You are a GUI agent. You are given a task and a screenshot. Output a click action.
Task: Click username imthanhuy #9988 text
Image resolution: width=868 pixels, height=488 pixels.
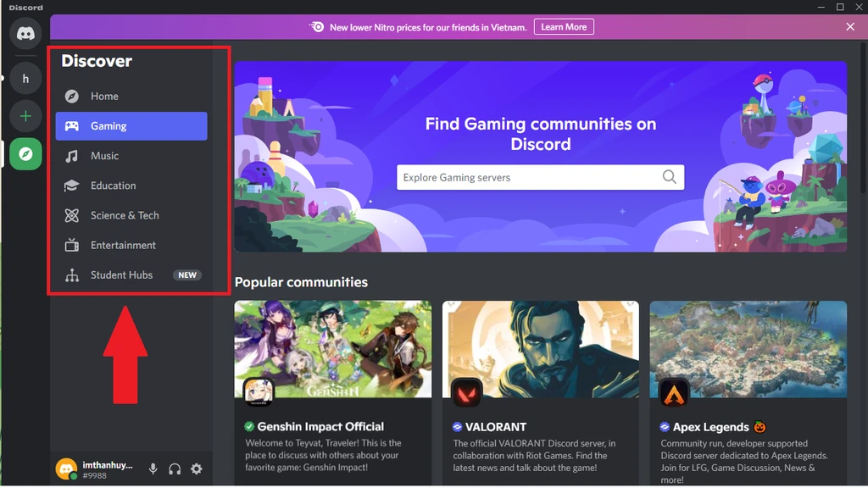108,469
